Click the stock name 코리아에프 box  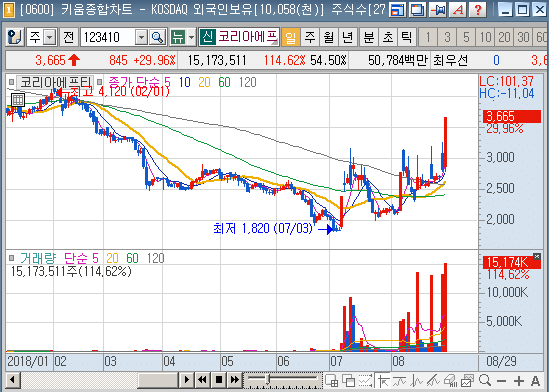click(247, 37)
